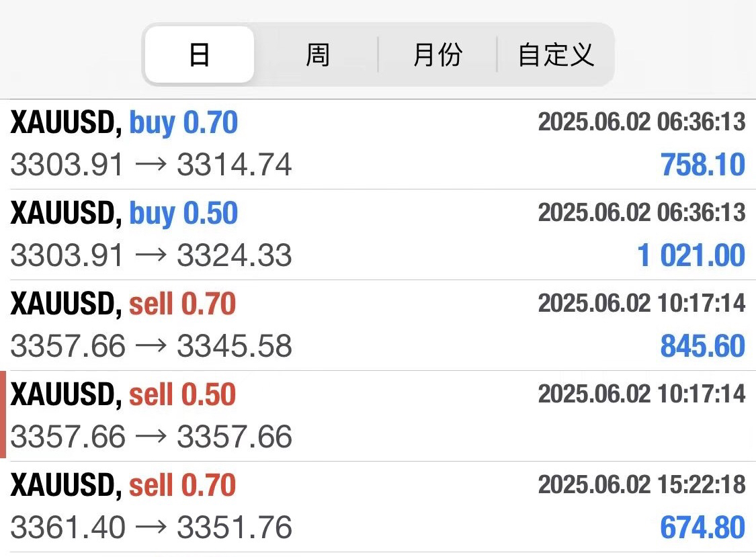Image resolution: width=756 pixels, height=557 pixels.
Task: Open the XAUUSD sell 0.70 trade at 10:17:14
Action: pyautogui.click(x=378, y=325)
